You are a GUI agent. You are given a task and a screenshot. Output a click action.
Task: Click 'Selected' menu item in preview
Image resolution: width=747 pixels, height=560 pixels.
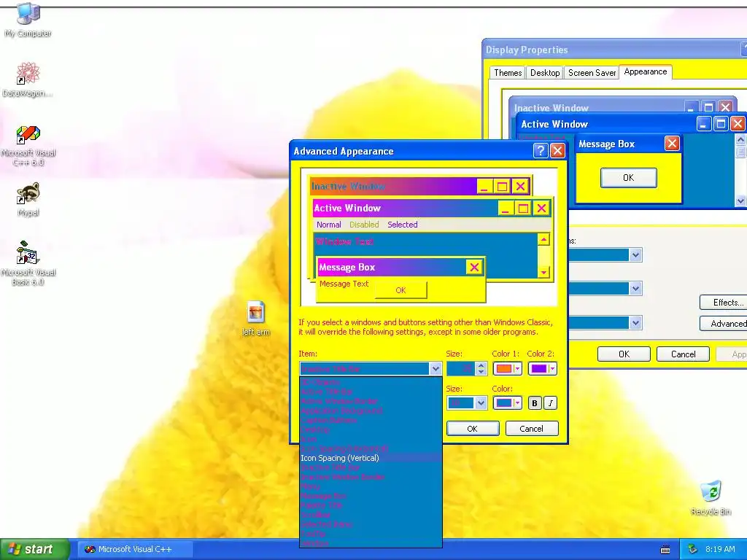click(402, 225)
